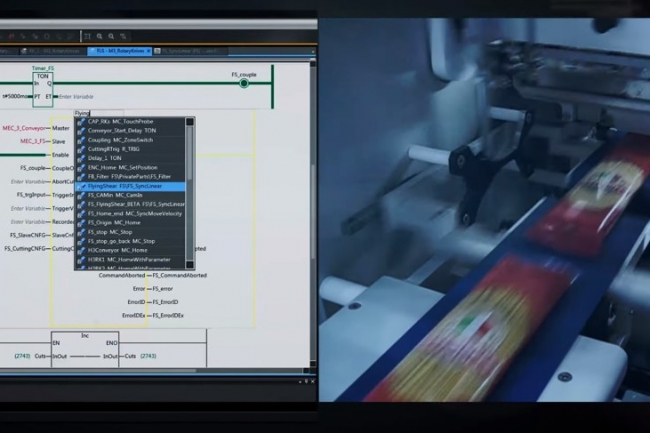Click the toolbar icon right of magnifiers

pos(123,36)
